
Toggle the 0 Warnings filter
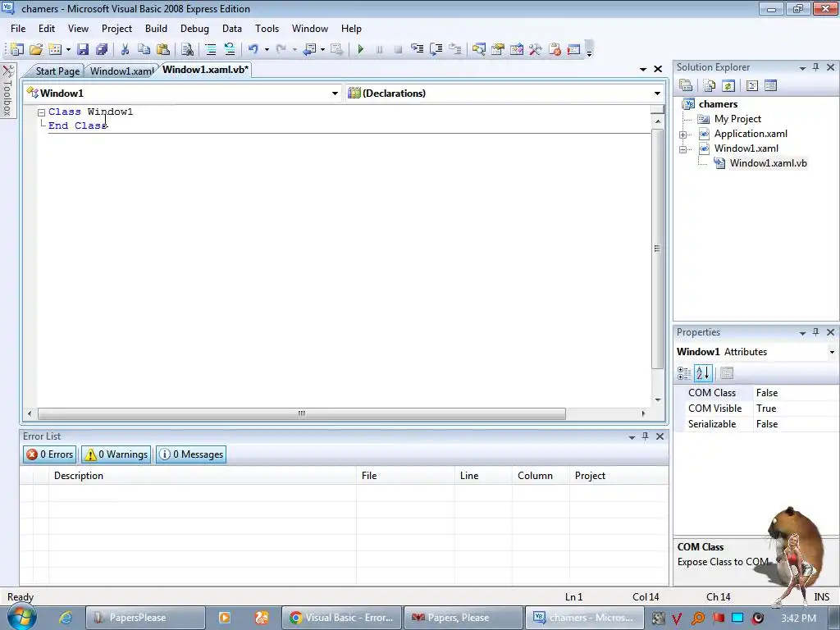tap(116, 454)
